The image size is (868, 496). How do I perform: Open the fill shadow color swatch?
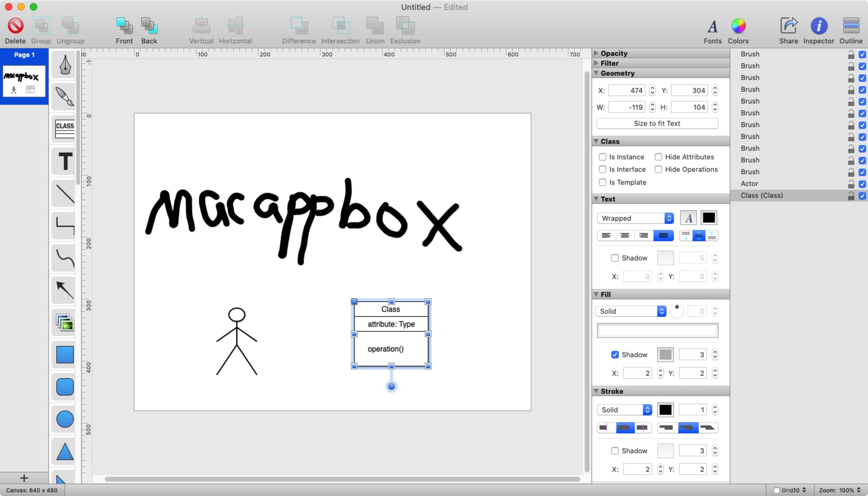(665, 355)
